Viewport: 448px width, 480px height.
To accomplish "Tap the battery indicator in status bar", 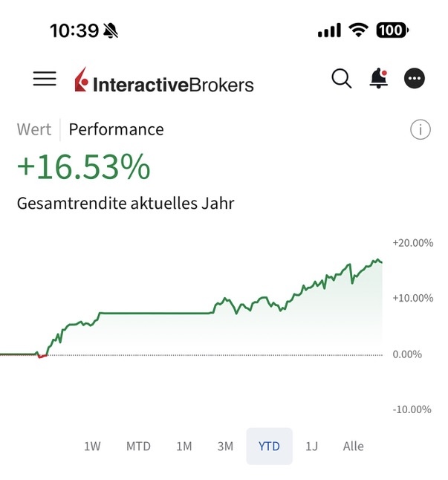I will tap(392, 30).
